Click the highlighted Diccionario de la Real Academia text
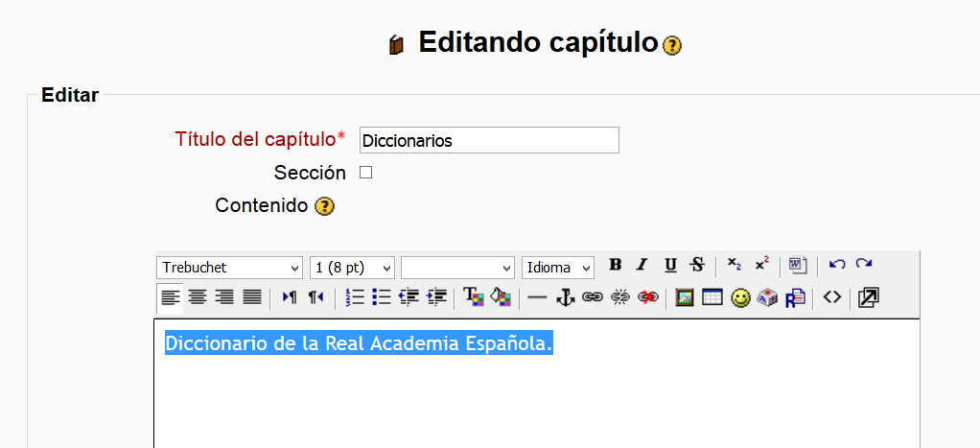The height and width of the screenshot is (448, 980). [x=360, y=343]
